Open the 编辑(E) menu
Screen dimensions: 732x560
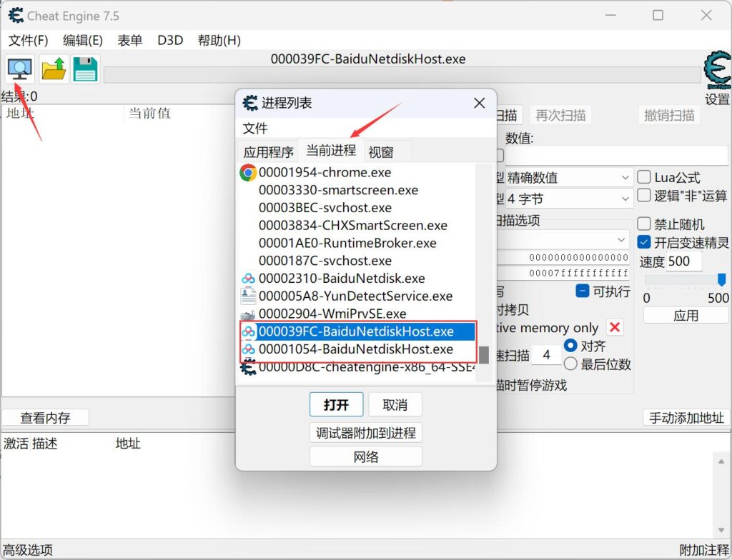point(83,41)
